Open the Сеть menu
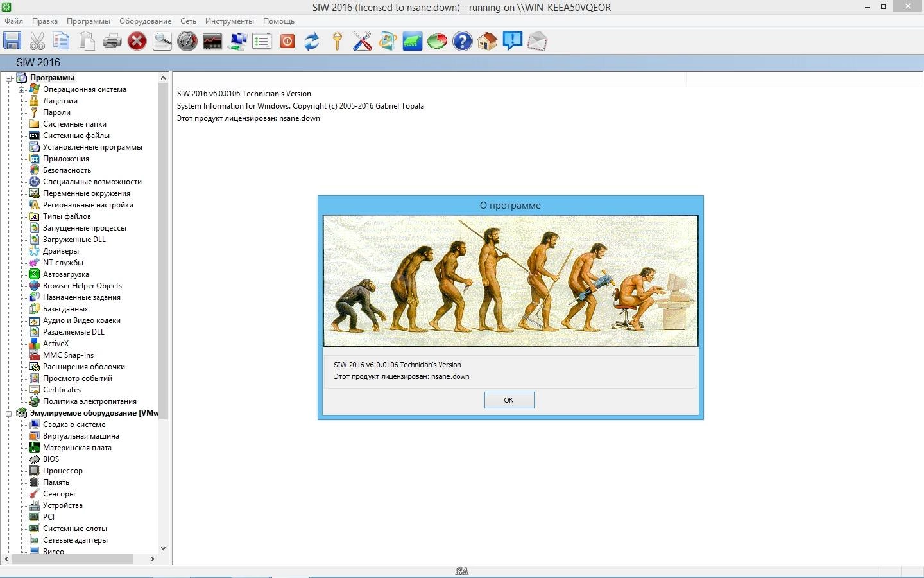This screenshot has height=578, width=924. [188, 21]
